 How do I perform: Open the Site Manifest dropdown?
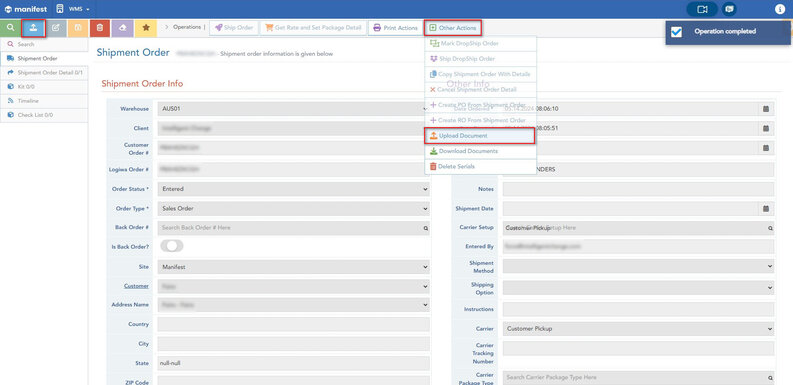[293, 266]
